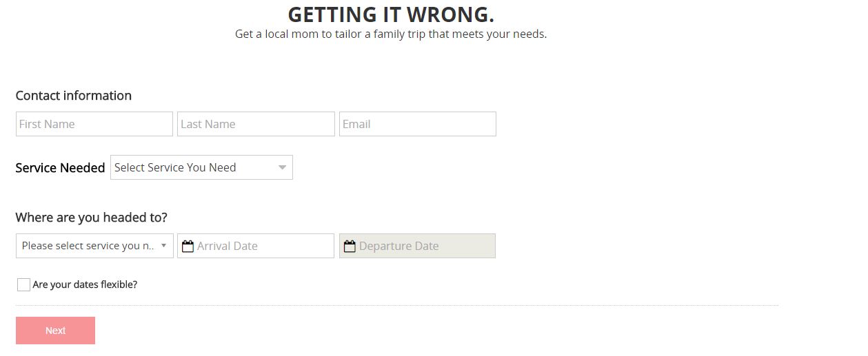Click the dotted divider above Next button
Screen dimensions: 868x356
point(397,306)
